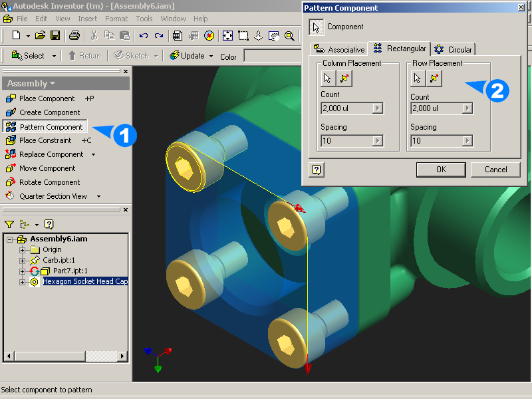Click the browser scrollbar right arrow
The width and height of the screenshot is (532, 399).
click(x=122, y=356)
